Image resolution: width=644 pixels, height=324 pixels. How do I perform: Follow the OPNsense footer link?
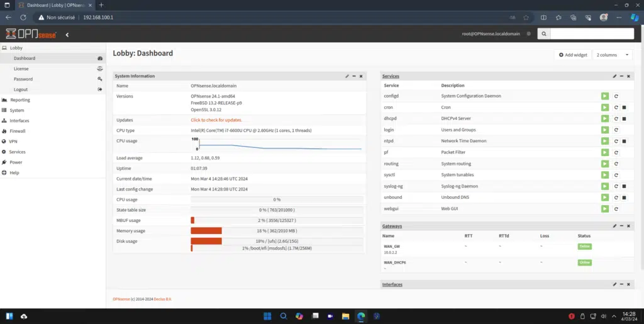click(x=121, y=299)
